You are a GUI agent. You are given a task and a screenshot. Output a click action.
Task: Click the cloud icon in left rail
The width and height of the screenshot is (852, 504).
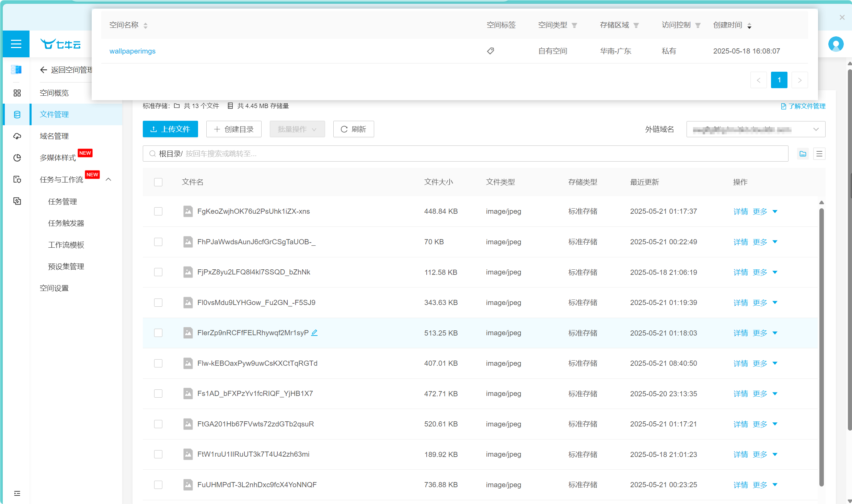coord(17,136)
